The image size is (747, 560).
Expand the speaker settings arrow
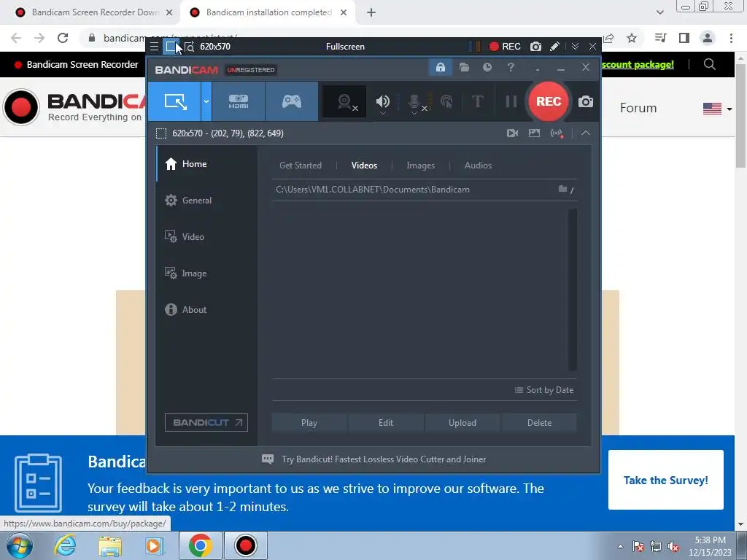382,113
